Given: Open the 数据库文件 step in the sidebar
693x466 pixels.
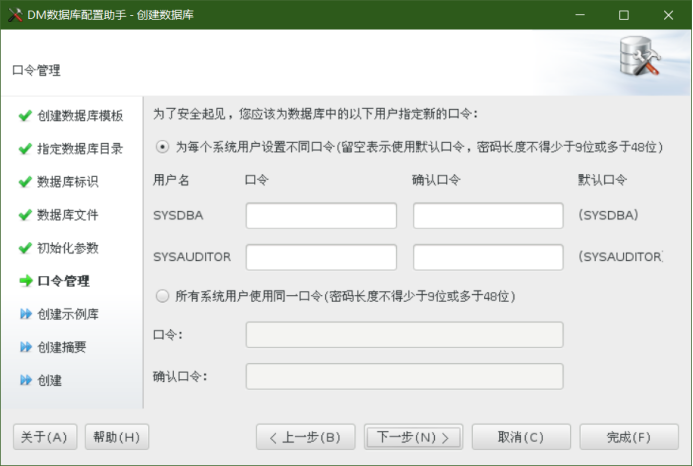Looking at the screenshot, I should (67, 215).
